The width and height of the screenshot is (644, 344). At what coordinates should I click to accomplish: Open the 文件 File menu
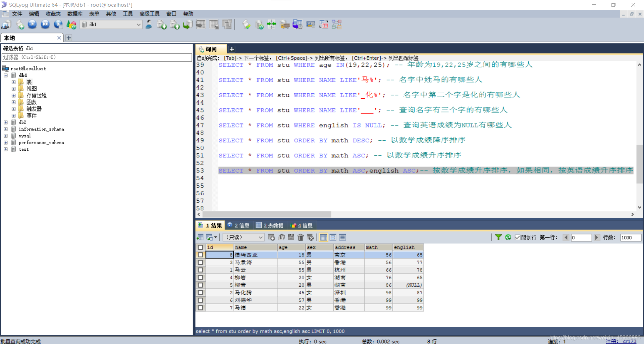(17, 14)
